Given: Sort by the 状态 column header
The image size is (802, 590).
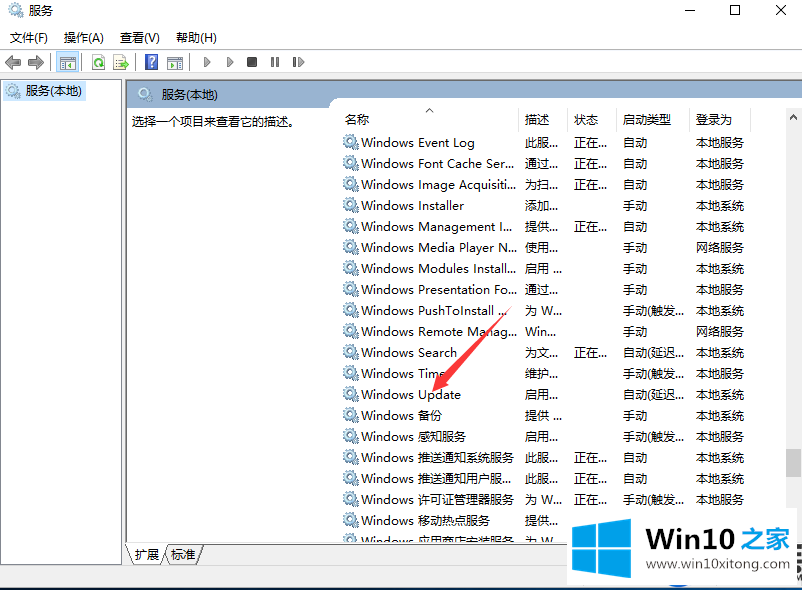Looking at the screenshot, I should pyautogui.click(x=586, y=120).
